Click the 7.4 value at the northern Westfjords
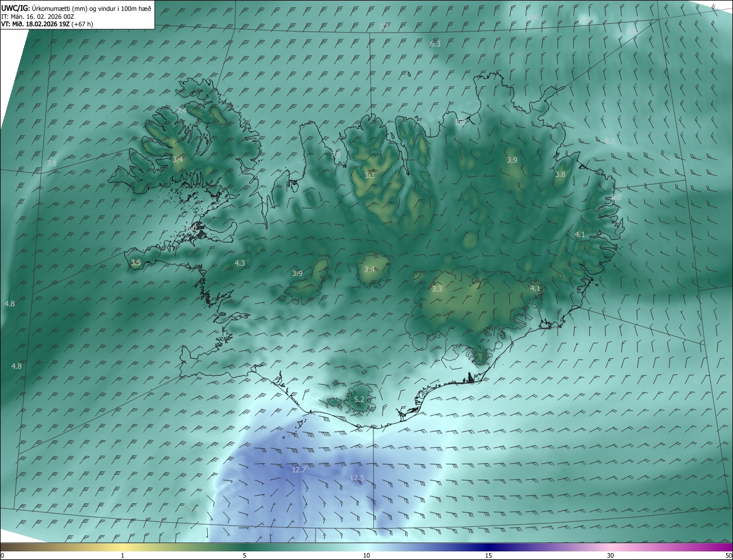The image size is (733, 560). 180,111
